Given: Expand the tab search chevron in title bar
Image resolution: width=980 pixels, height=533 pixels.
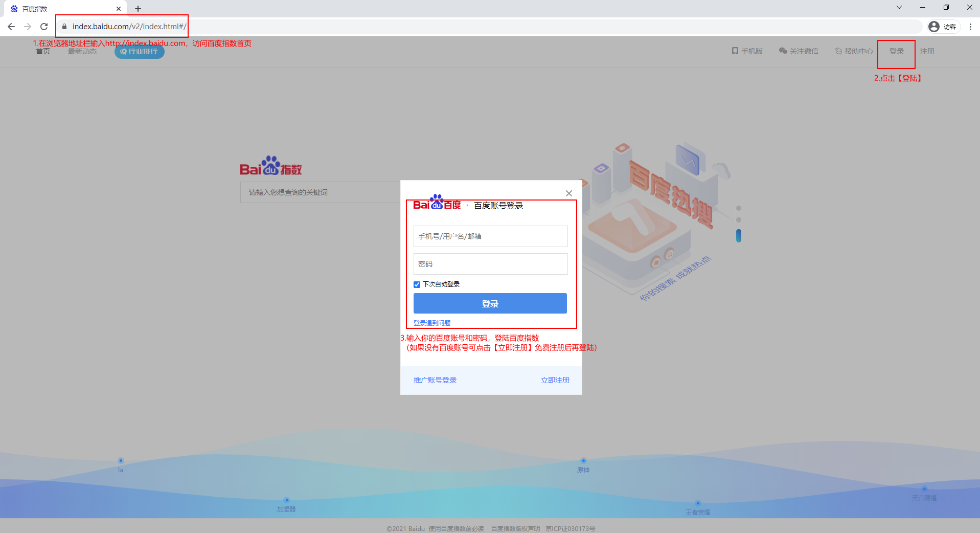Looking at the screenshot, I should pyautogui.click(x=899, y=7).
